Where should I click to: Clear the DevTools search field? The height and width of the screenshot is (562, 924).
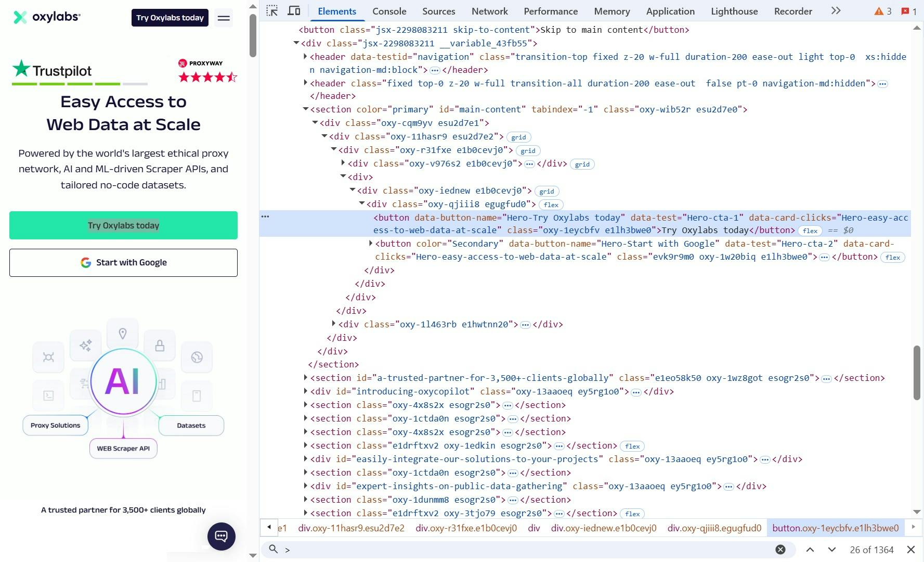[780, 550]
